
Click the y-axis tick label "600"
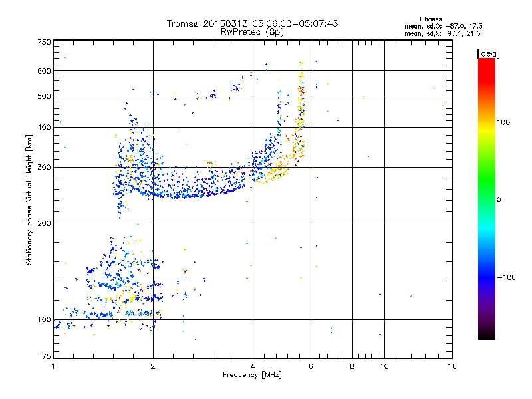click(44, 71)
